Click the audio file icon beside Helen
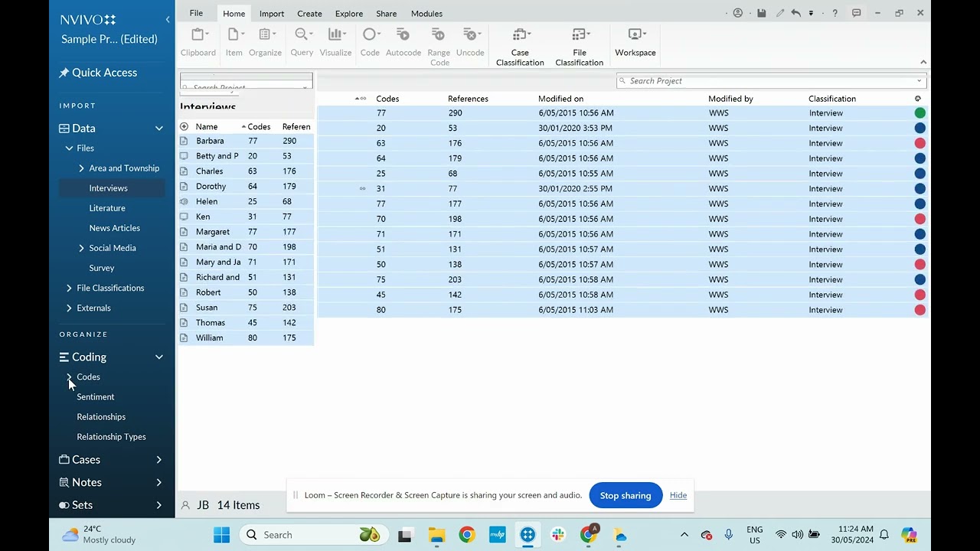 pyautogui.click(x=184, y=201)
